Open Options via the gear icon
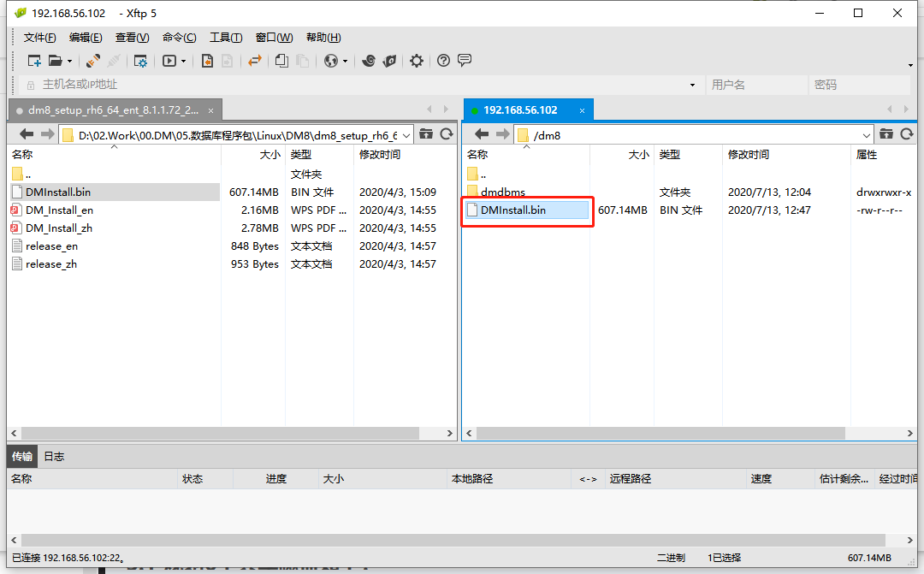Viewport: 924px width, 574px height. pyautogui.click(x=417, y=61)
